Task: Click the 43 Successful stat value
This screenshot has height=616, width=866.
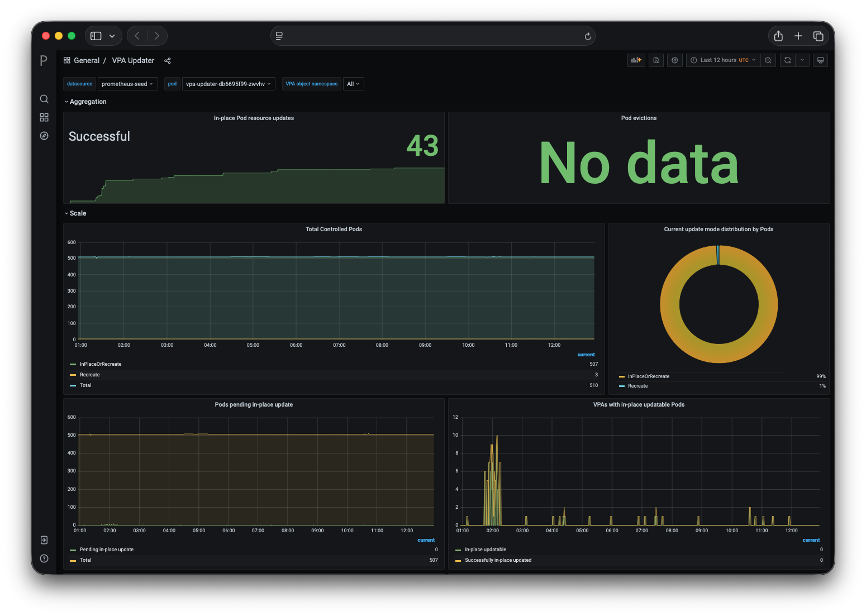Action: point(422,146)
